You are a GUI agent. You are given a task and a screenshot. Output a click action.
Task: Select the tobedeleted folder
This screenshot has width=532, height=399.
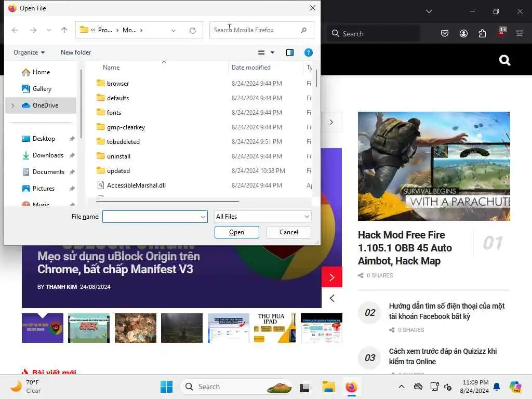click(123, 142)
